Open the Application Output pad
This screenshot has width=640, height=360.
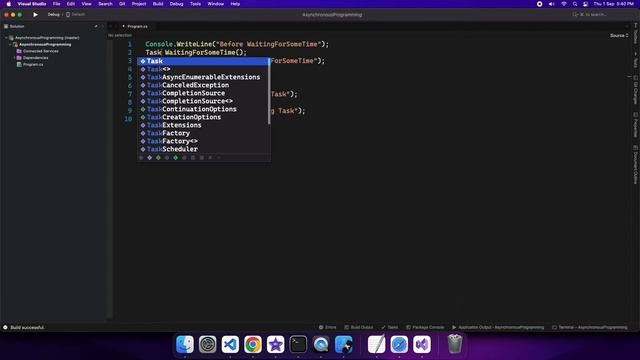click(x=498, y=327)
